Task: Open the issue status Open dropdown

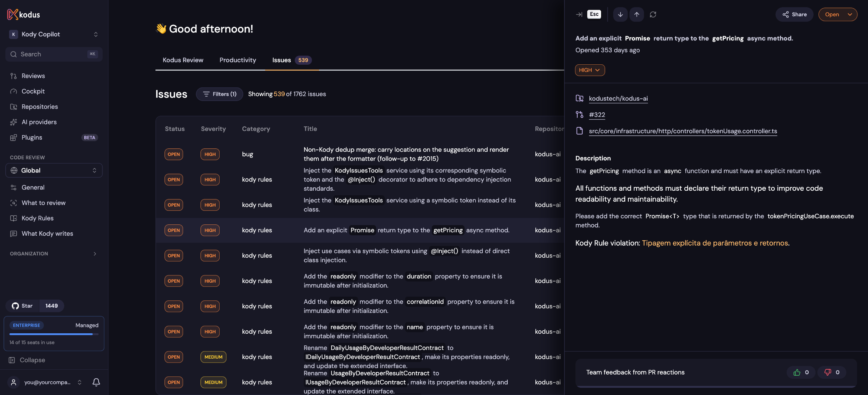Action: pos(838,14)
